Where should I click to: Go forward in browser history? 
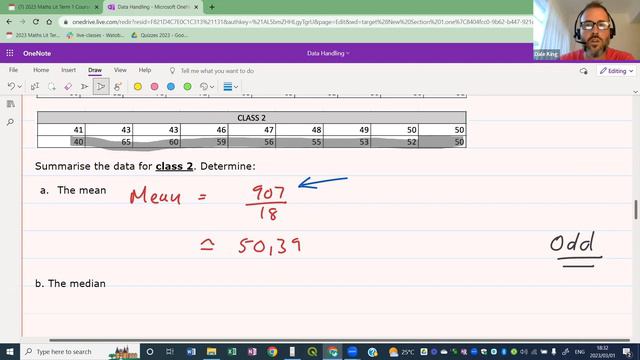[x=22, y=22]
